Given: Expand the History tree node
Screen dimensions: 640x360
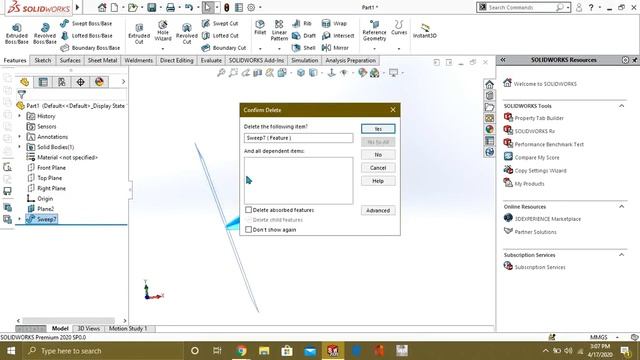Looking at the screenshot, I should pyautogui.click(x=20, y=116).
